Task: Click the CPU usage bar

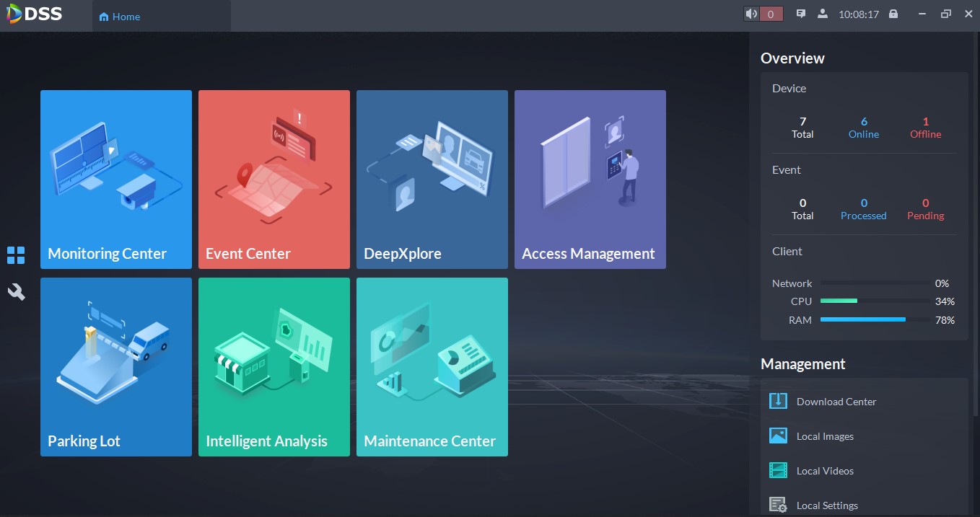Action: [875, 301]
